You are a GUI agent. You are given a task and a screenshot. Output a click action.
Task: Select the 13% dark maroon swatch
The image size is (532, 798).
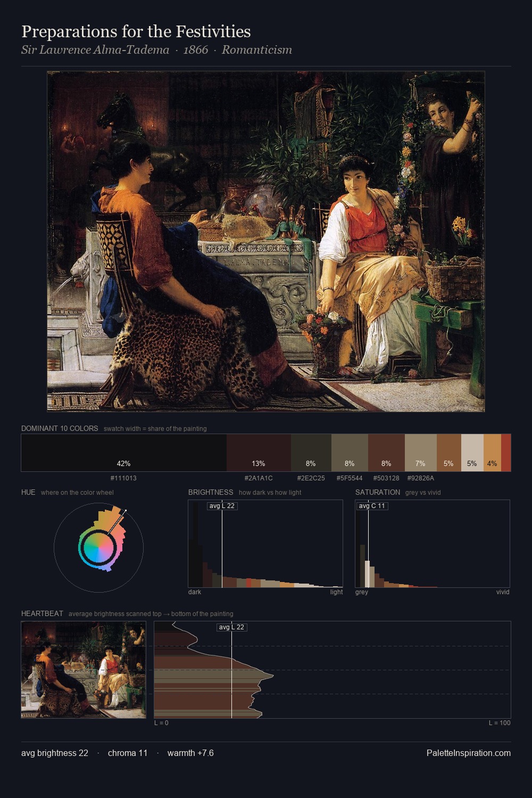pyautogui.click(x=259, y=453)
